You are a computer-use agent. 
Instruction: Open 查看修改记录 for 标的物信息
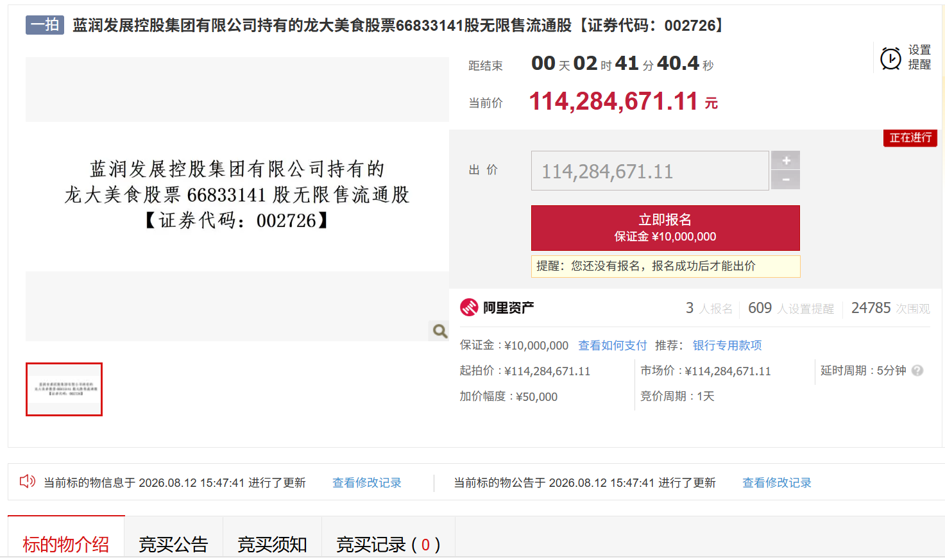click(x=367, y=483)
